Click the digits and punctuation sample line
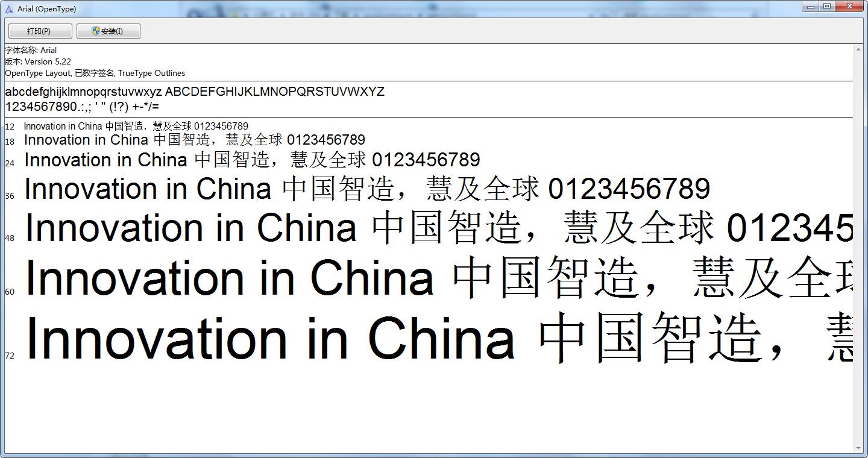The height and width of the screenshot is (458, 868). click(x=82, y=107)
